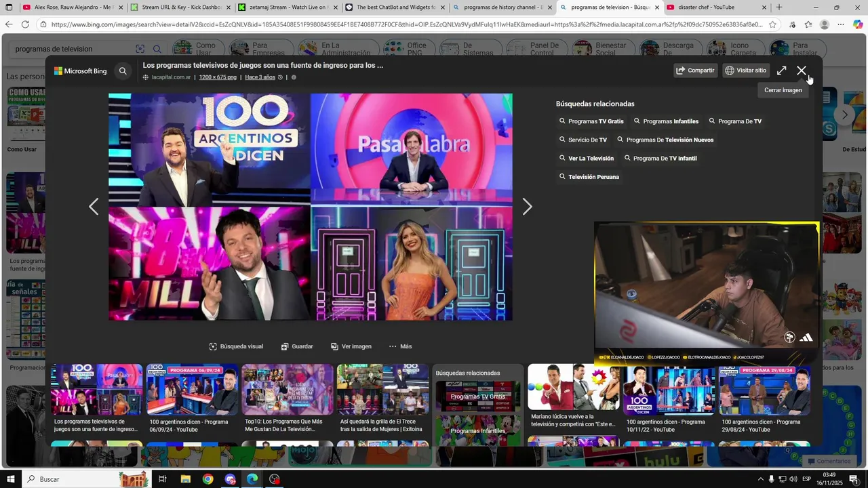Open the browser profile avatar
Screen dimensions: 868x488
point(825,24)
